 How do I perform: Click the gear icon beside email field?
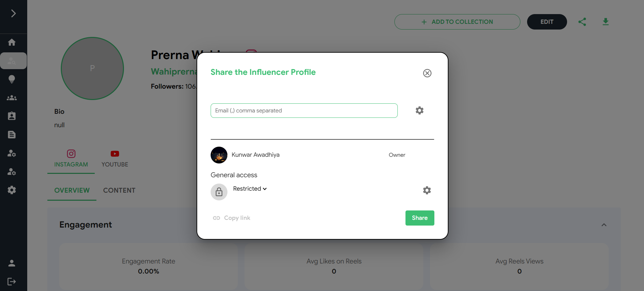pos(419,110)
